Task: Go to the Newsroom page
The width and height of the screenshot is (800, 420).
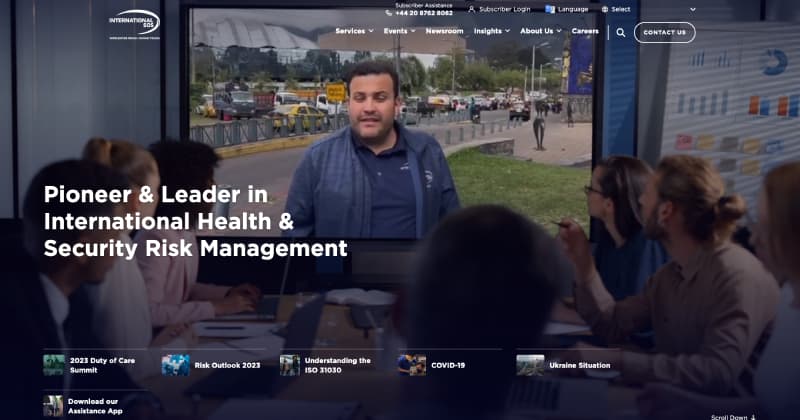Action: point(444,31)
